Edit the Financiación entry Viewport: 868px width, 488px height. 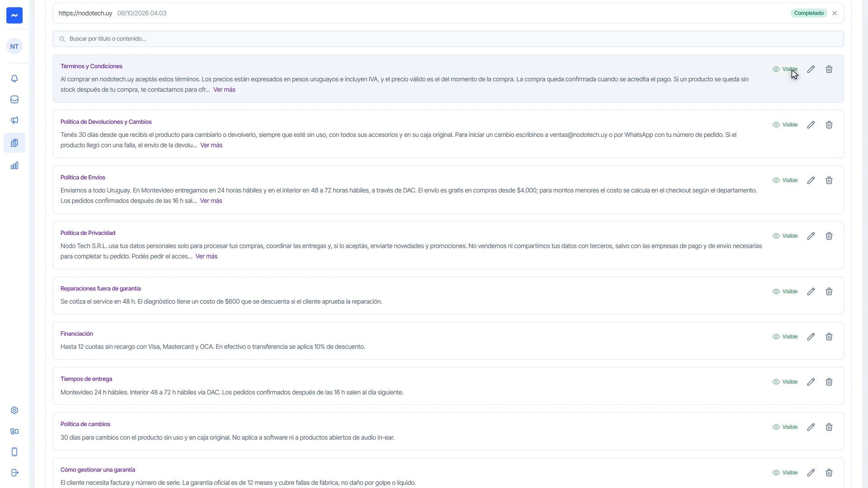811,337
